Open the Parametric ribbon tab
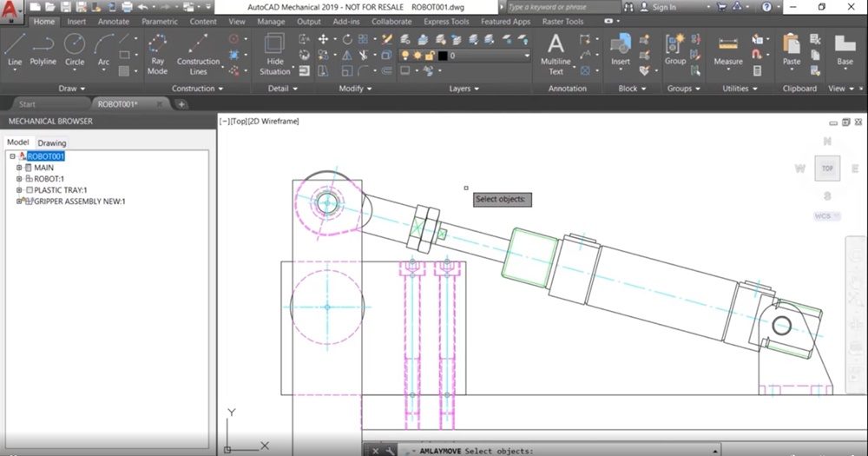868x456 pixels. (160, 22)
